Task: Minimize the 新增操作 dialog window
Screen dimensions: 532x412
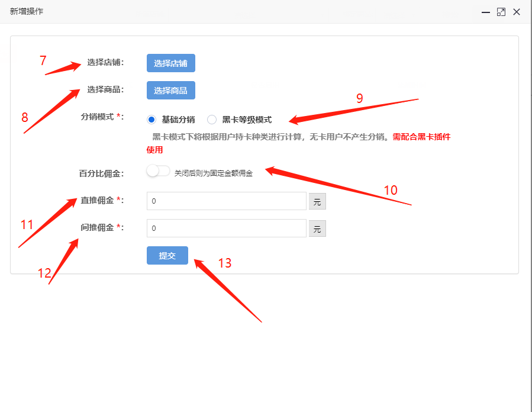Action: 485,12
